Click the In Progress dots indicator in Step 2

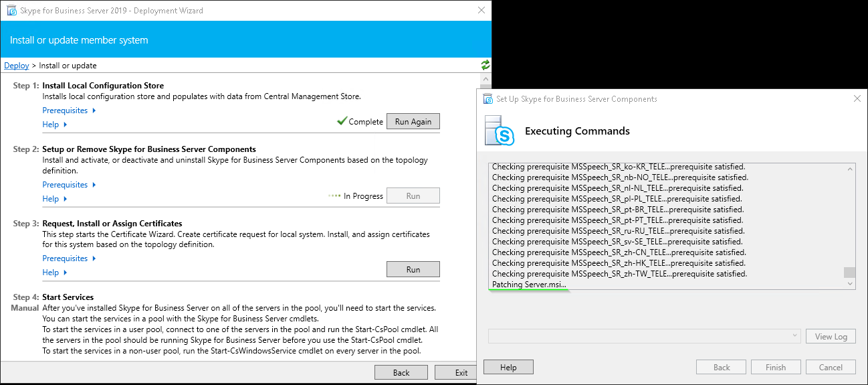[334, 196]
